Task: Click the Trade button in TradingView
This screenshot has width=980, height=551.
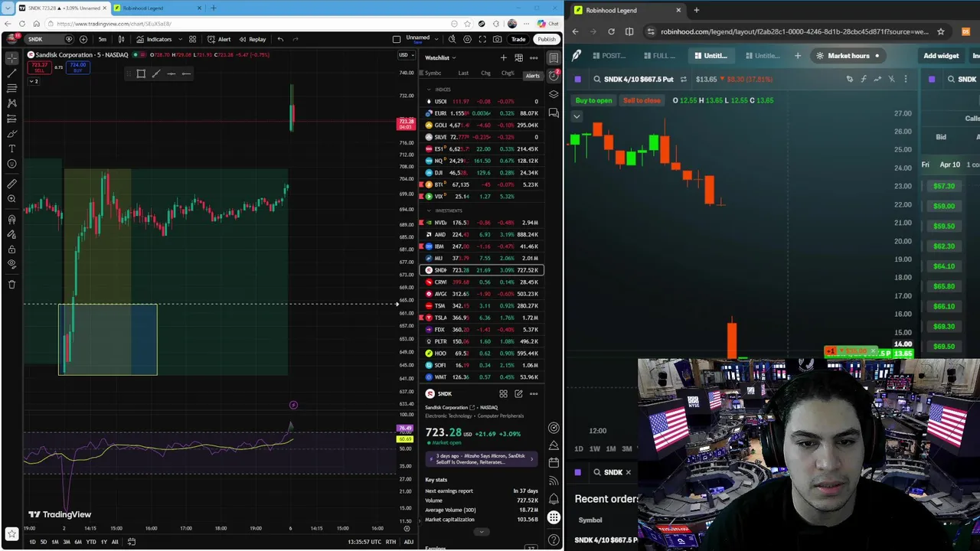Action: coord(518,39)
